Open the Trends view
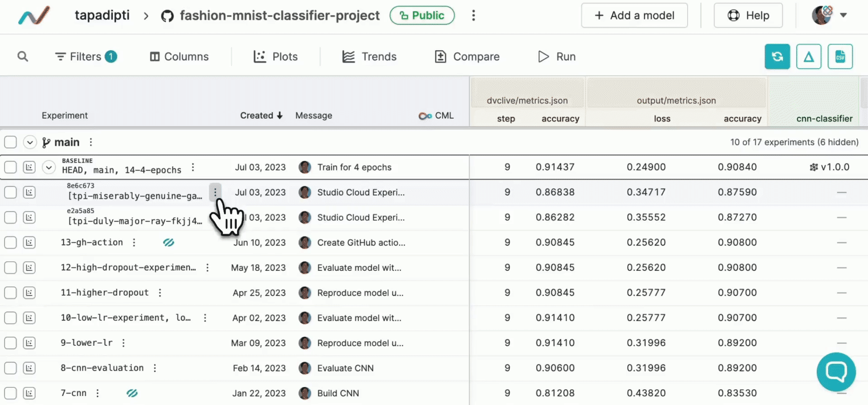 [x=369, y=57]
